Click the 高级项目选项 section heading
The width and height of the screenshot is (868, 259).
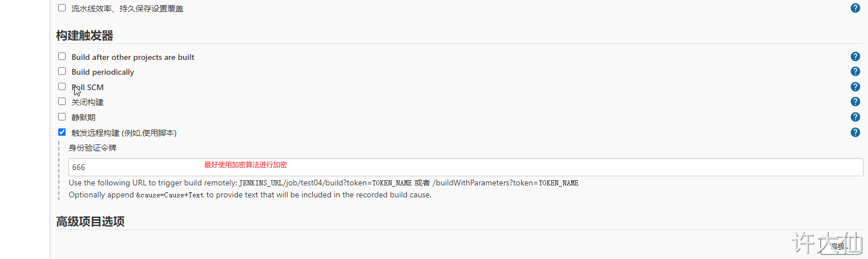coord(90,222)
